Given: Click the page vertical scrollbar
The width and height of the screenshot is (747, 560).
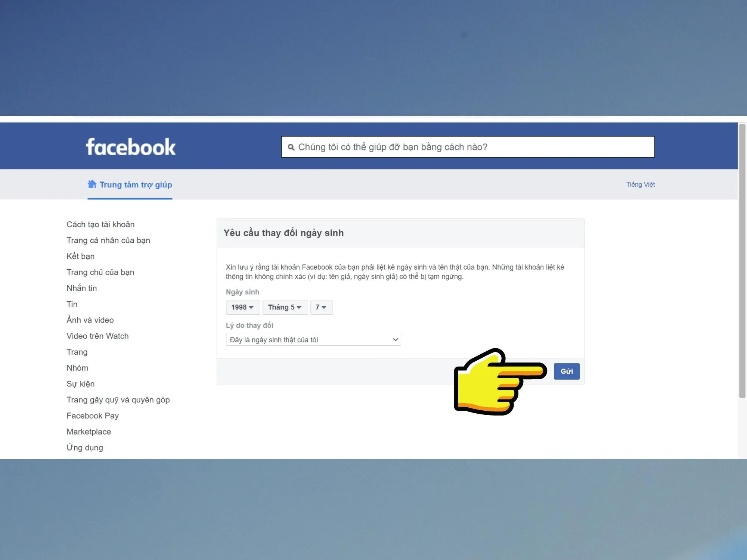Looking at the screenshot, I should coord(742,261).
